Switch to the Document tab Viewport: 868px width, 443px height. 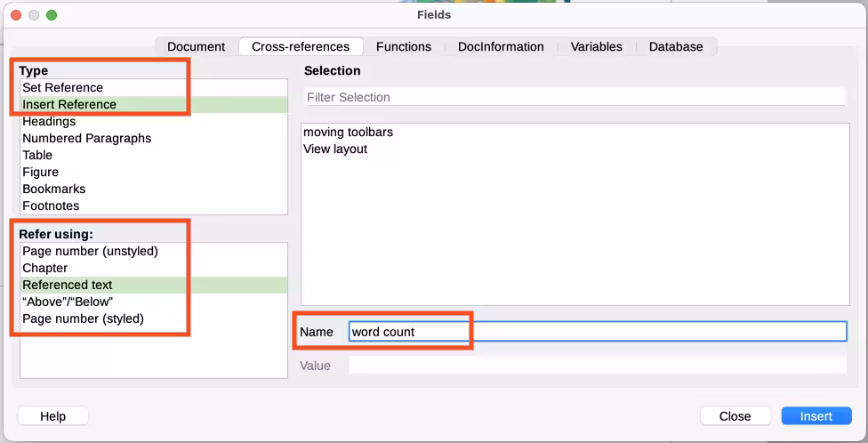pyautogui.click(x=196, y=46)
